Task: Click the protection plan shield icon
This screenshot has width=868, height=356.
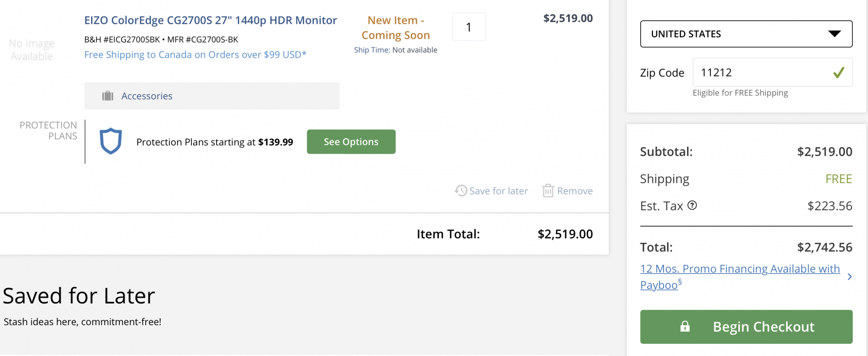Action: coord(111,141)
